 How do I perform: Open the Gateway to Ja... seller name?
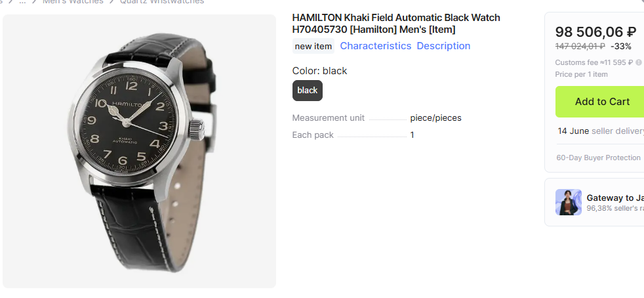pos(615,198)
